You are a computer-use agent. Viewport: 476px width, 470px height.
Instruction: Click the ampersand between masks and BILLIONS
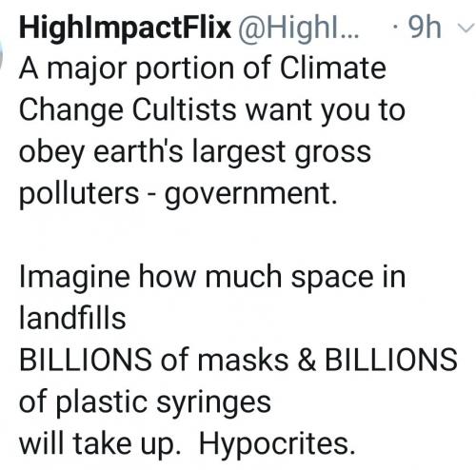tap(307, 360)
